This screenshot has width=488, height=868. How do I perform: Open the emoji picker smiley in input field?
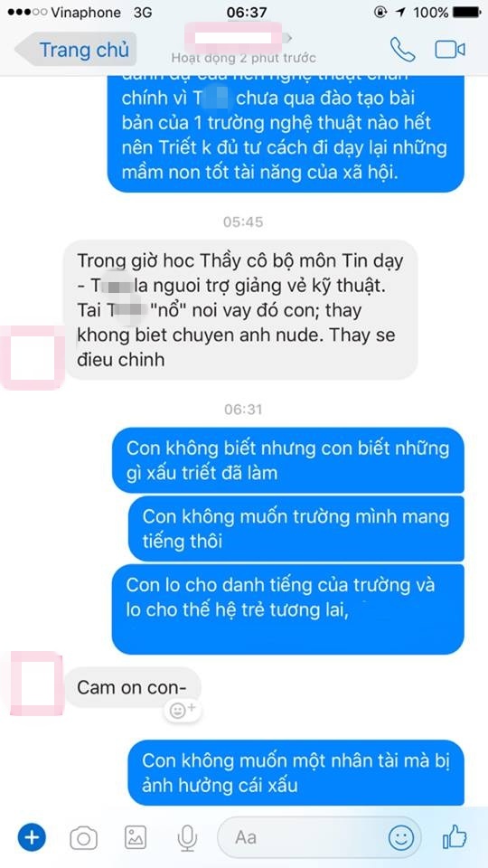(x=400, y=837)
